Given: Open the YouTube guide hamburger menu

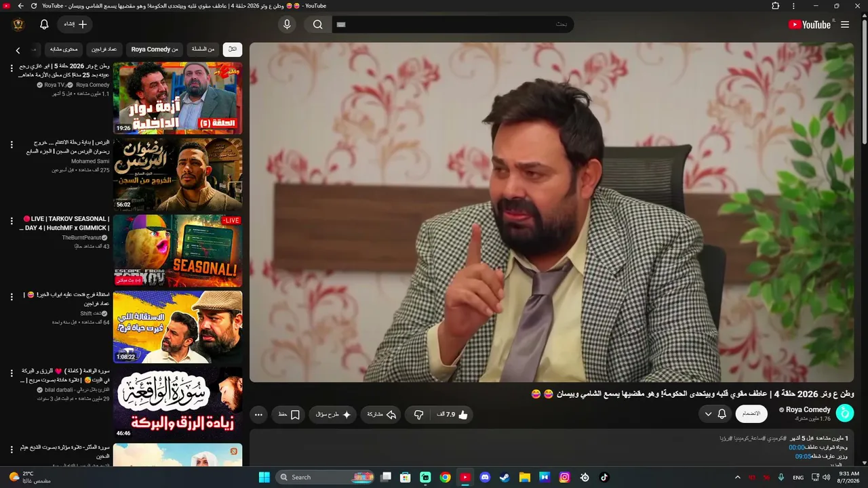Looking at the screenshot, I should click(x=845, y=24).
